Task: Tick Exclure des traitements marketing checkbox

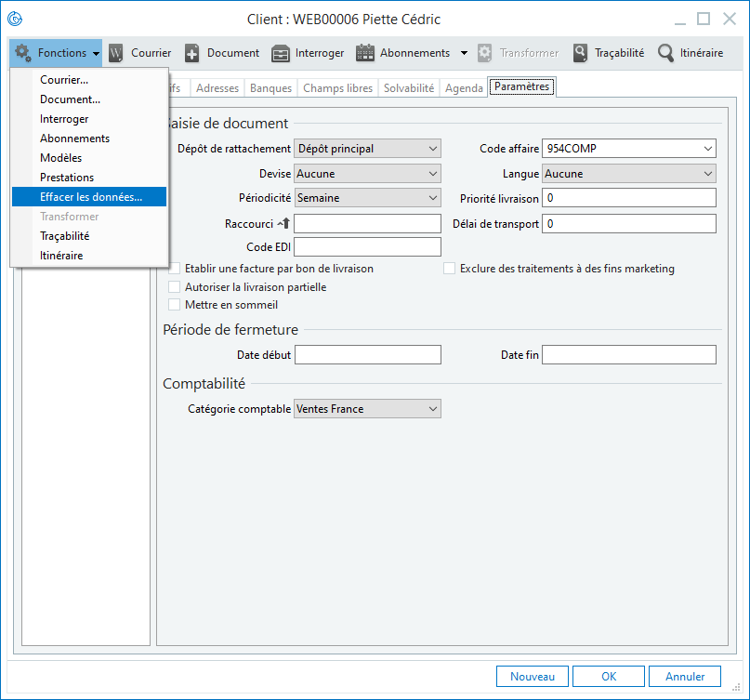Action: click(449, 269)
